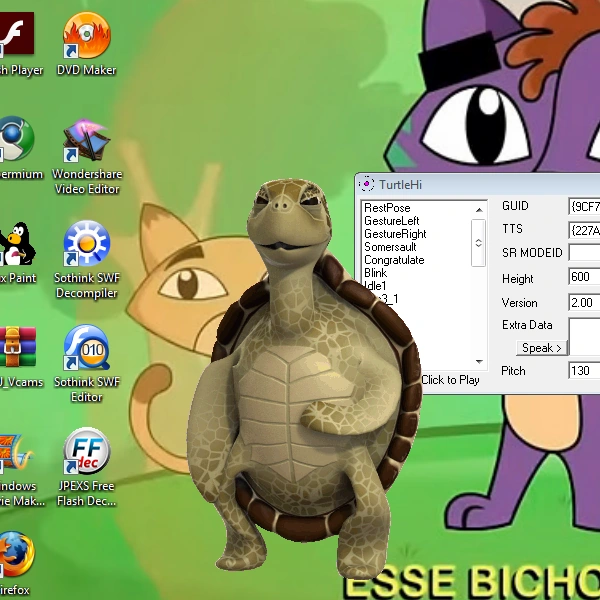Viewport: 600px width, 600px height.
Task: Click the Version field showing 2.00
Action: coord(584,303)
